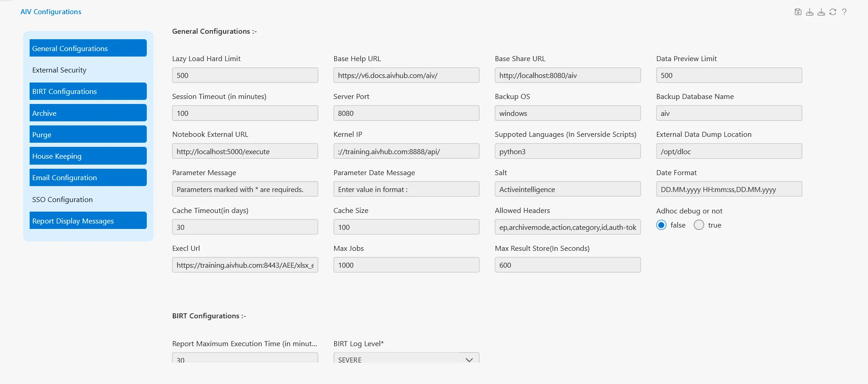Click the download icon adjacent to the refresh icon
868x384 pixels.
821,12
